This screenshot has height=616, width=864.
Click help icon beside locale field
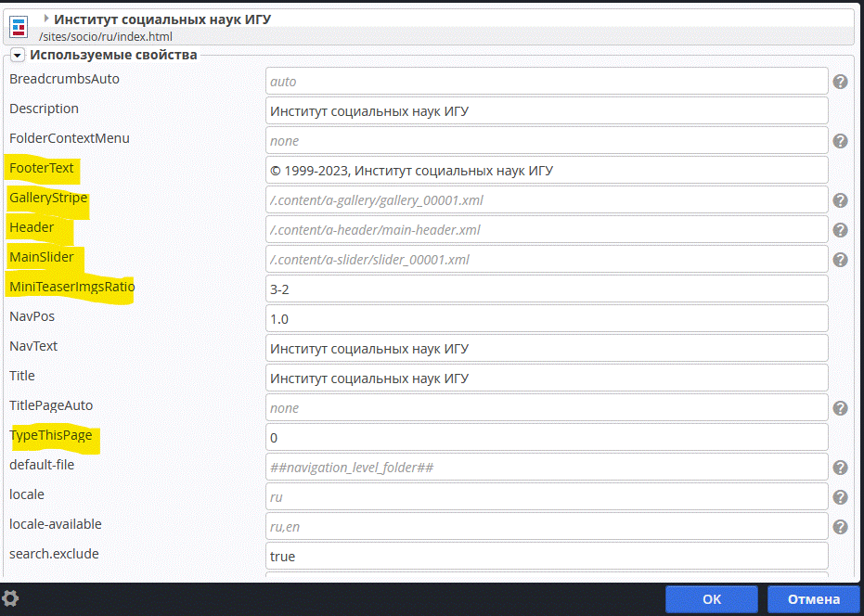[840, 497]
